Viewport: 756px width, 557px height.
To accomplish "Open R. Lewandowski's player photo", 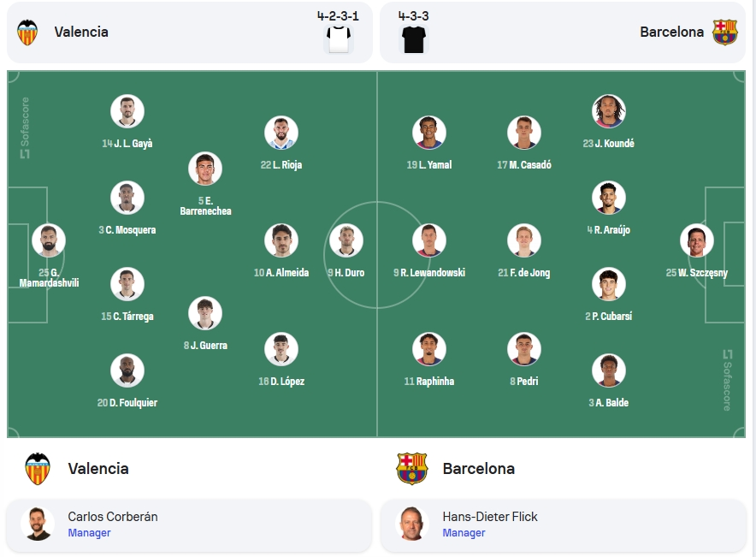I will click(x=429, y=240).
